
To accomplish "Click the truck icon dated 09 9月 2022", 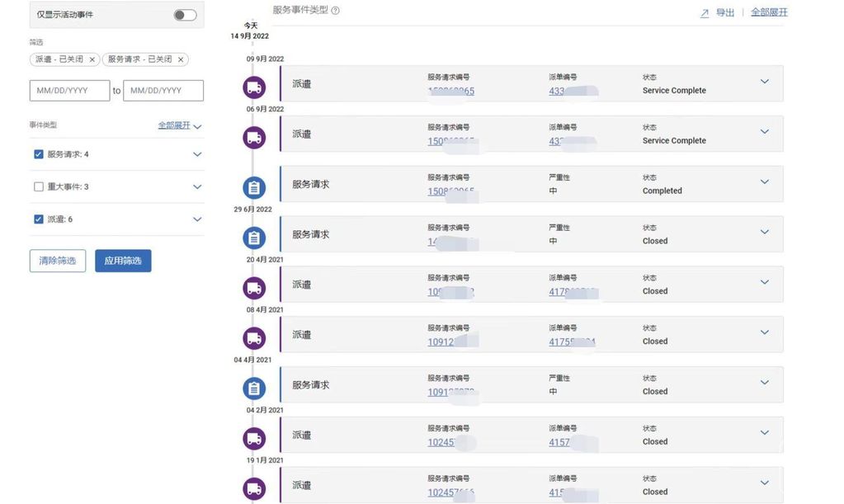I will (x=254, y=87).
